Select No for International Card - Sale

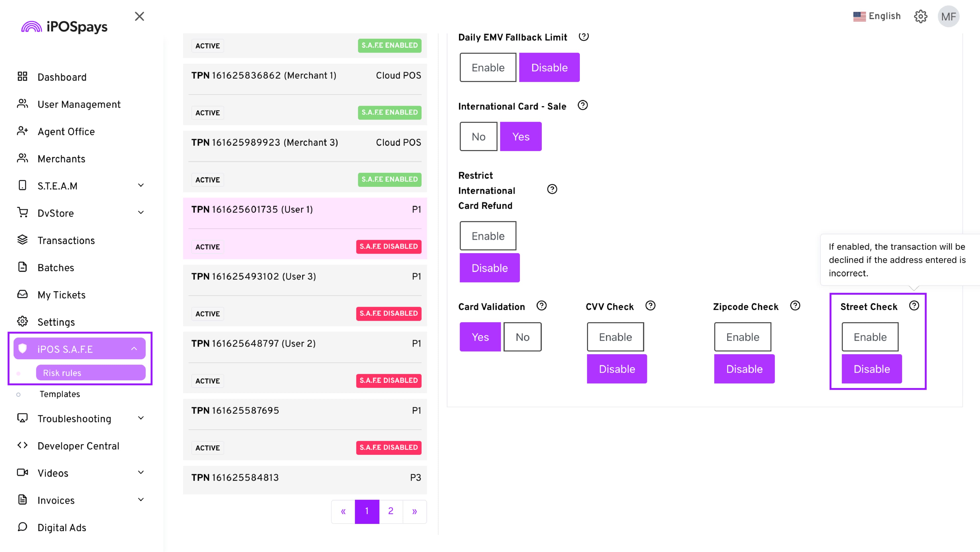tap(478, 137)
